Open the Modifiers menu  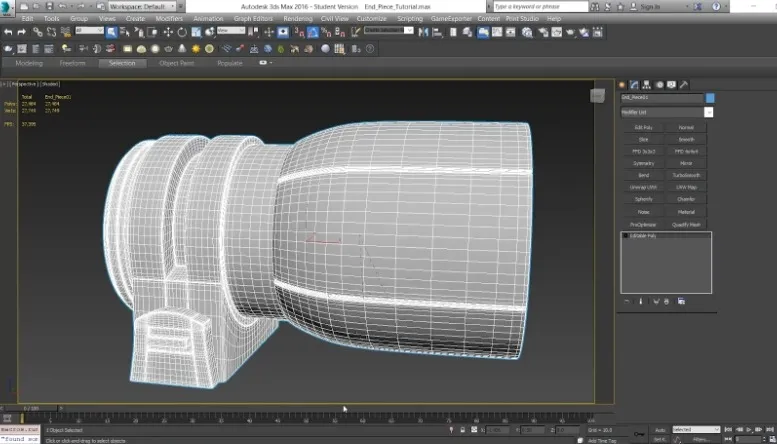169,18
